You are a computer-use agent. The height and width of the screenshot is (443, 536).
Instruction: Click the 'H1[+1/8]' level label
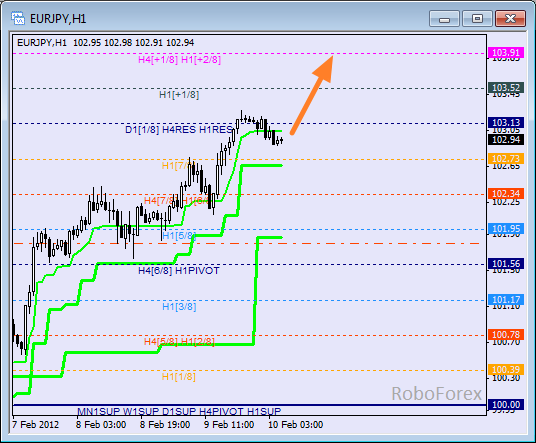tap(179, 95)
